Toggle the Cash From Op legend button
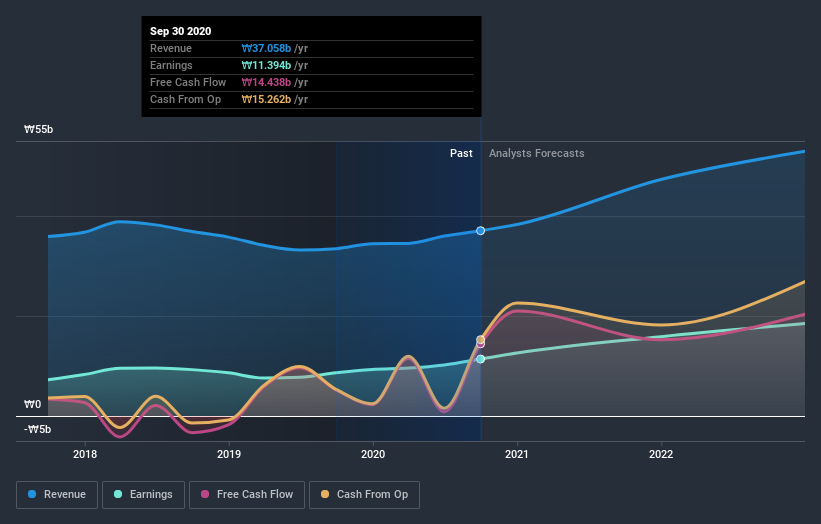Screen dimensions: 821x524 coord(364,495)
